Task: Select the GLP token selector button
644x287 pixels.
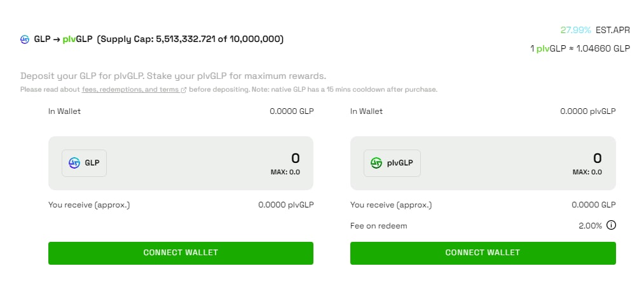Action: [x=84, y=163]
